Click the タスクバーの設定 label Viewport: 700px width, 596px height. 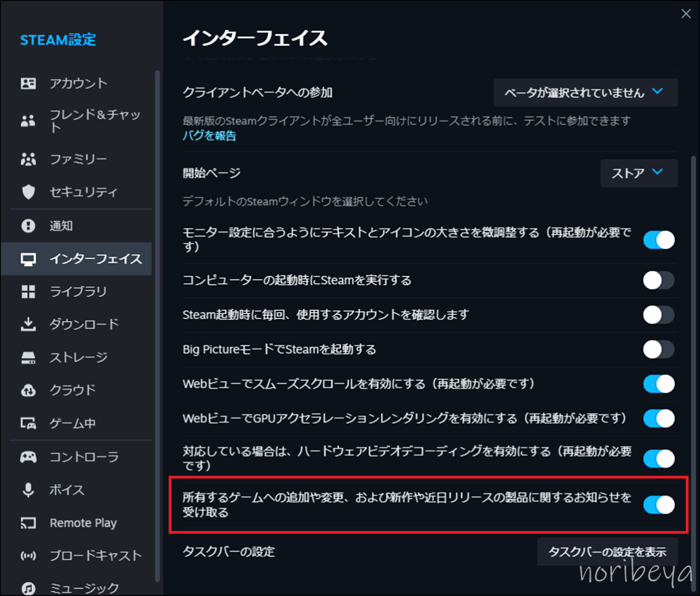(x=229, y=552)
